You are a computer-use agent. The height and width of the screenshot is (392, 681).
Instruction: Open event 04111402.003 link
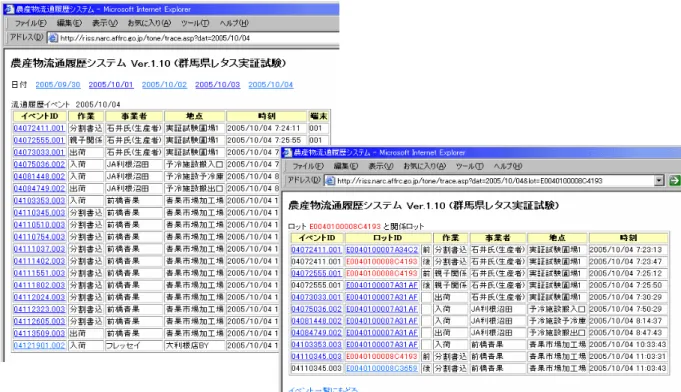click(39, 261)
